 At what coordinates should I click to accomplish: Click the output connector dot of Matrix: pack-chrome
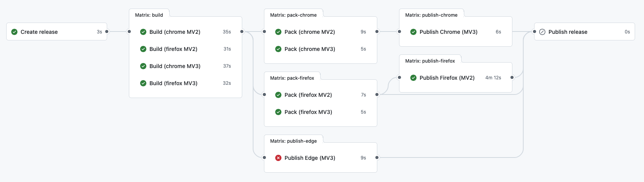coord(377,31)
